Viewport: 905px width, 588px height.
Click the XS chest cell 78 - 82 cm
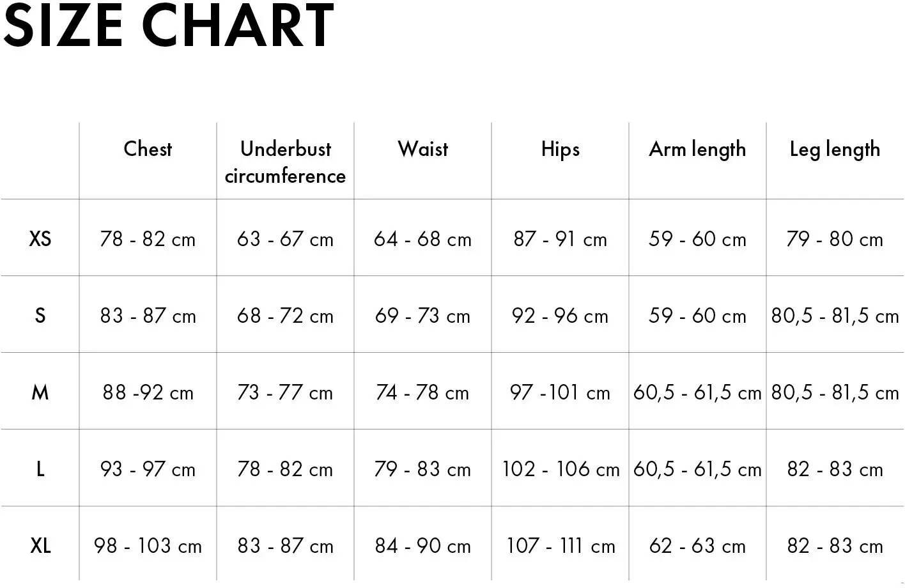coord(148,239)
